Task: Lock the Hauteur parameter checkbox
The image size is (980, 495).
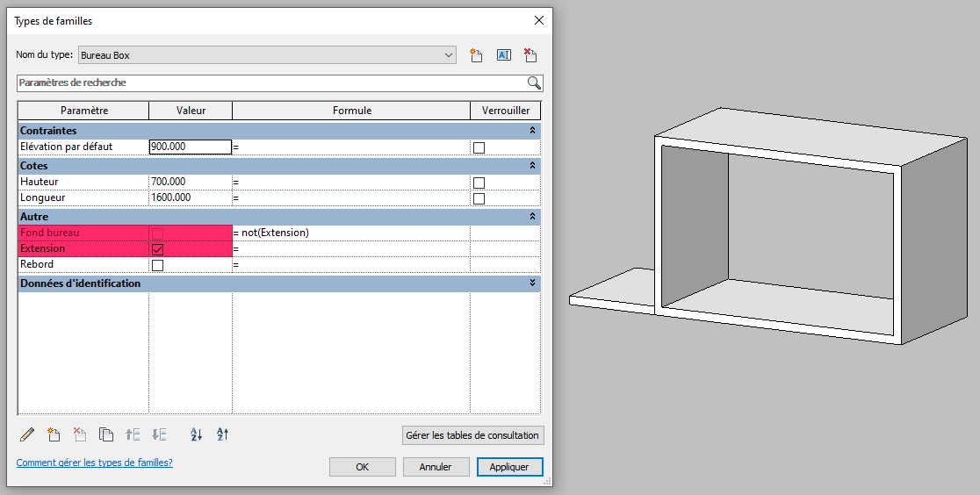Action: click(x=479, y=183)
